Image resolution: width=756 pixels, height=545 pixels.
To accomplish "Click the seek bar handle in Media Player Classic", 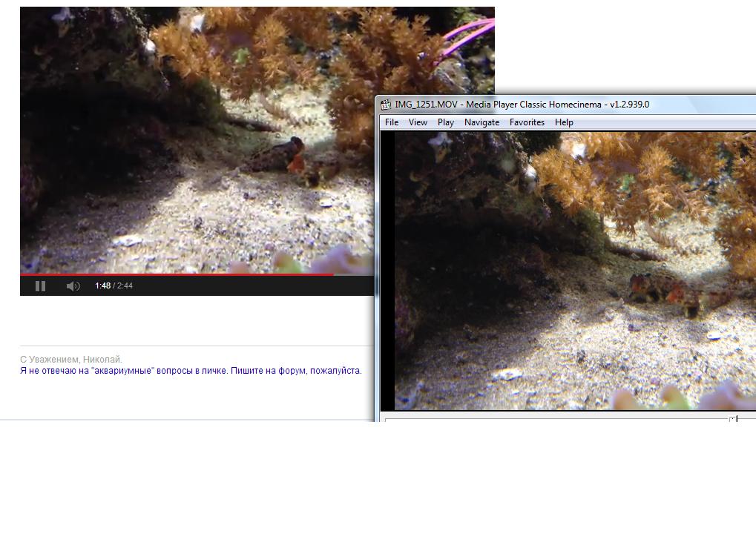I will click(x=733, y=419).
